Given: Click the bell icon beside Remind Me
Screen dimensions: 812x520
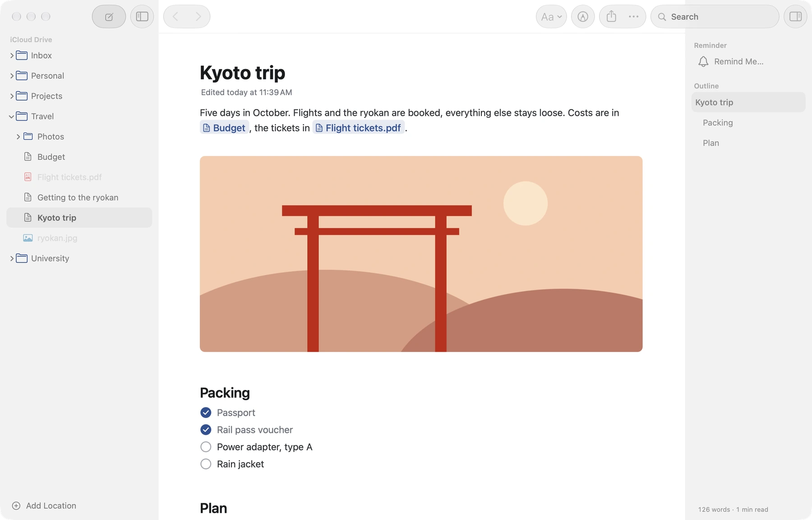Looking at the screenshot, I should [703, 61].
